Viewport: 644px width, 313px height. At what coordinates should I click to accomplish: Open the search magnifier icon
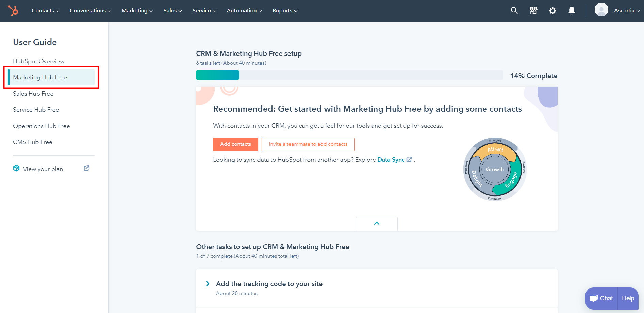click(514, 11)
